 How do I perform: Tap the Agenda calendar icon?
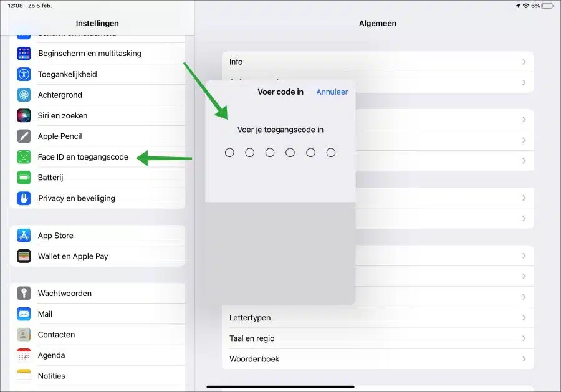tap(24, 355)
